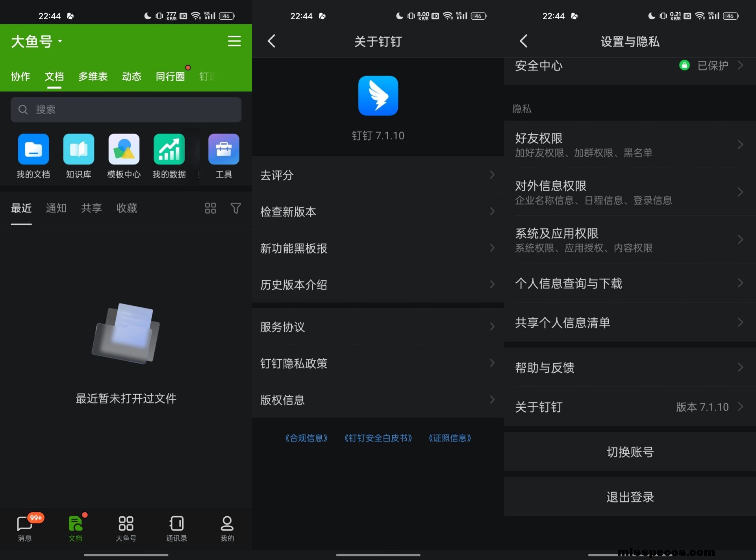756x560 pixels.
Task: Open the hamburger menu in 大鱼号 header
Action: pos(234,41)
